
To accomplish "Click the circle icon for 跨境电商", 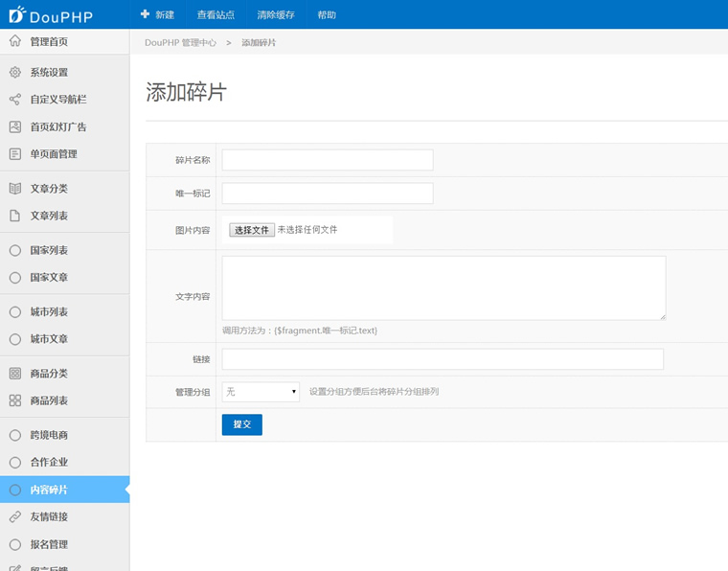I will click(15, 435).
